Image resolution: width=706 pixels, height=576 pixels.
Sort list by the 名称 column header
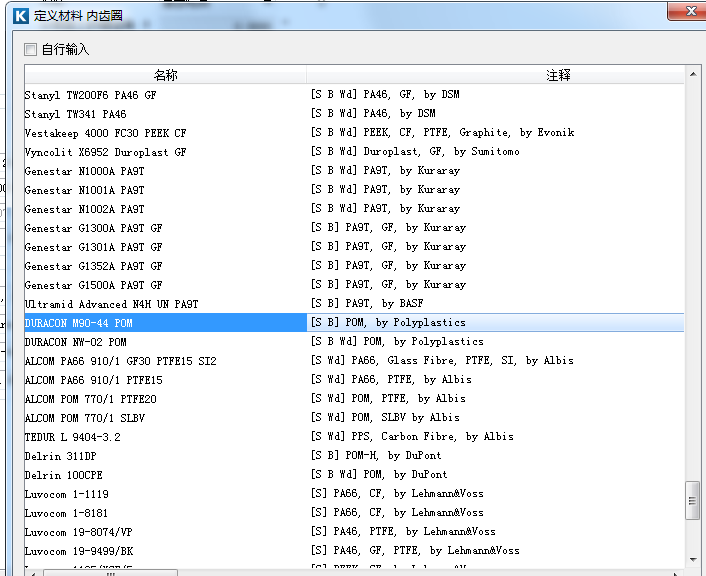coord(165,75)
